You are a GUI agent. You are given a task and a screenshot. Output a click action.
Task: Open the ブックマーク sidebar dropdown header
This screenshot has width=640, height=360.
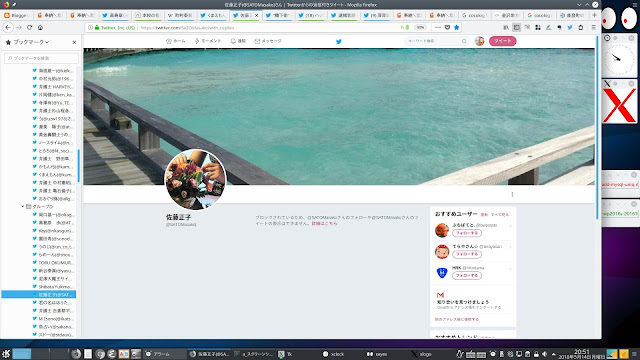click(x=27, y=42)
